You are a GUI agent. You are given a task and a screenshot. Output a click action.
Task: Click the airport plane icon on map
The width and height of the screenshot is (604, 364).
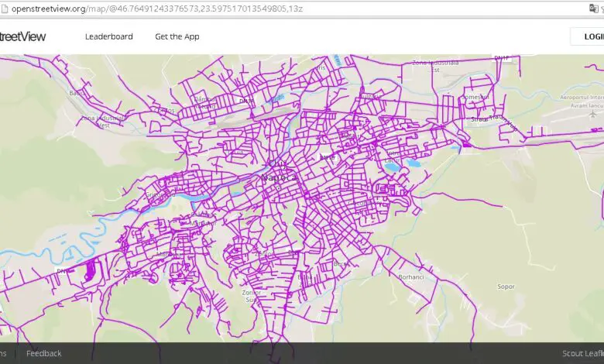(x=592, y=114)
